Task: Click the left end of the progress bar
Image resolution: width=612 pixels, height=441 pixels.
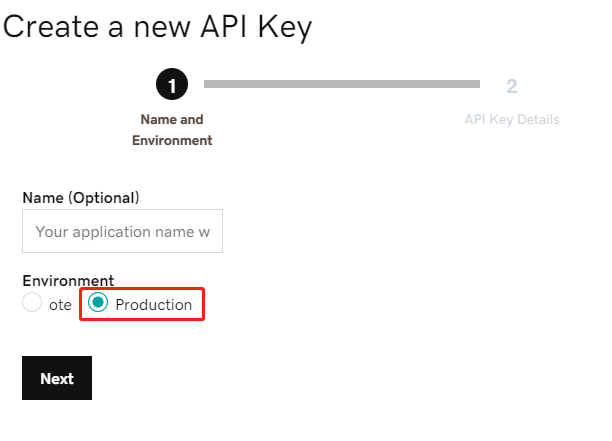Action: pos(208,84)
